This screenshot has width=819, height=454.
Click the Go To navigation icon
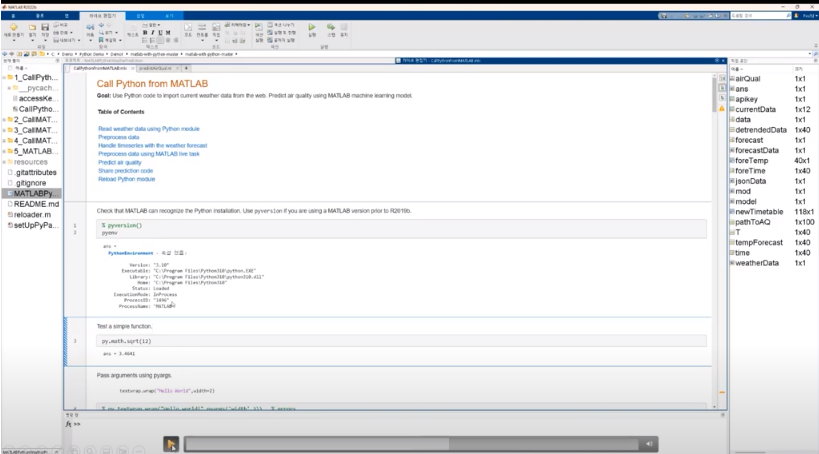[x=90, y=27]
